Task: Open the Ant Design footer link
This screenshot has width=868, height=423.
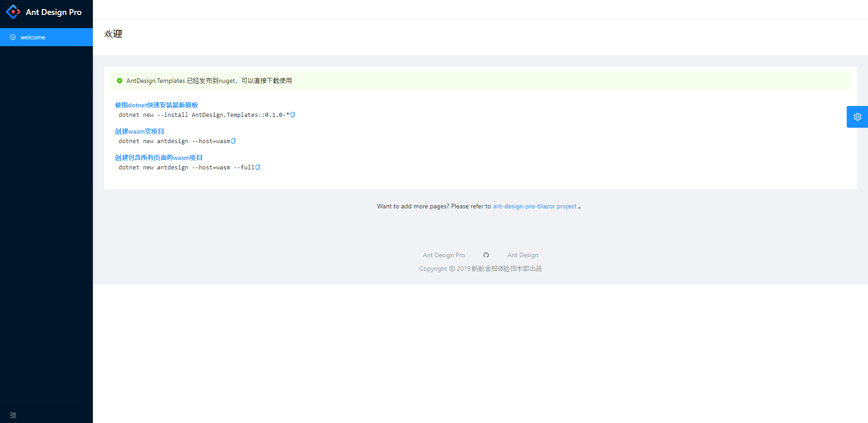Action: (523, 255)
